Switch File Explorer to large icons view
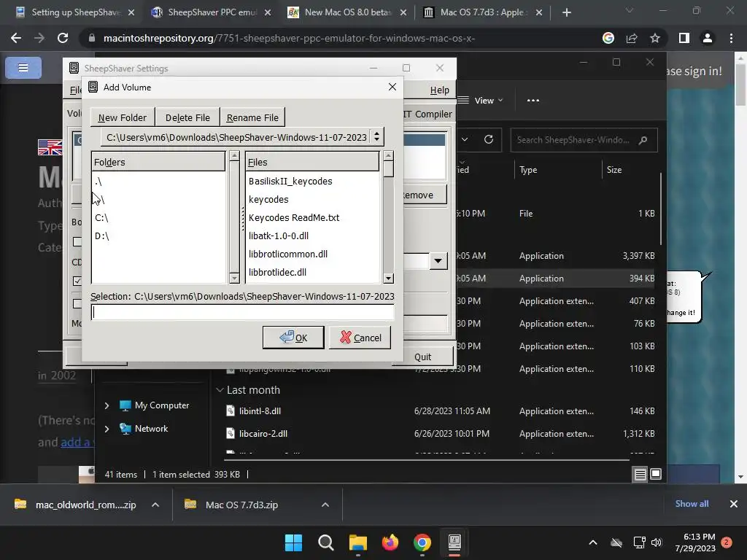The image size is (747, 560). pos(656,474)
